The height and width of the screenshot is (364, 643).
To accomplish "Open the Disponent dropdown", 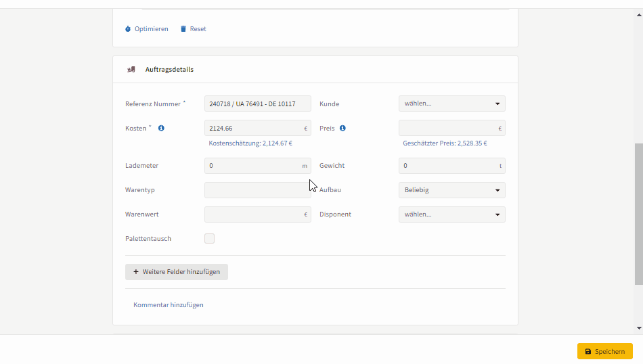I will (x=451, y=214).
